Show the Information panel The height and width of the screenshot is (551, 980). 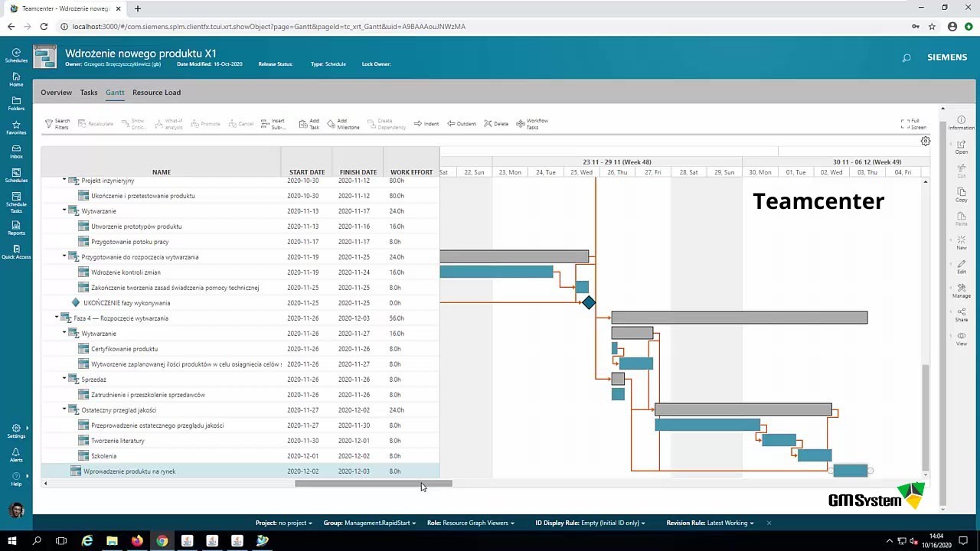click(x=962, y=122)
